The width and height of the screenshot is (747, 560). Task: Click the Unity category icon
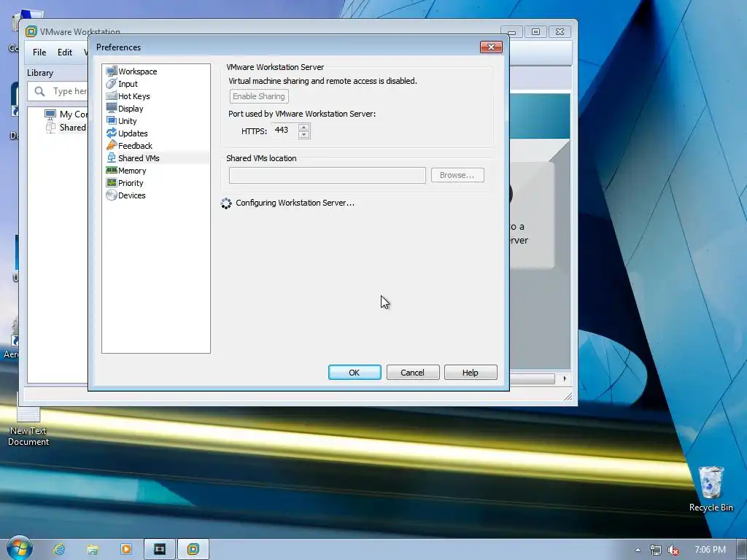click(112, 120)
